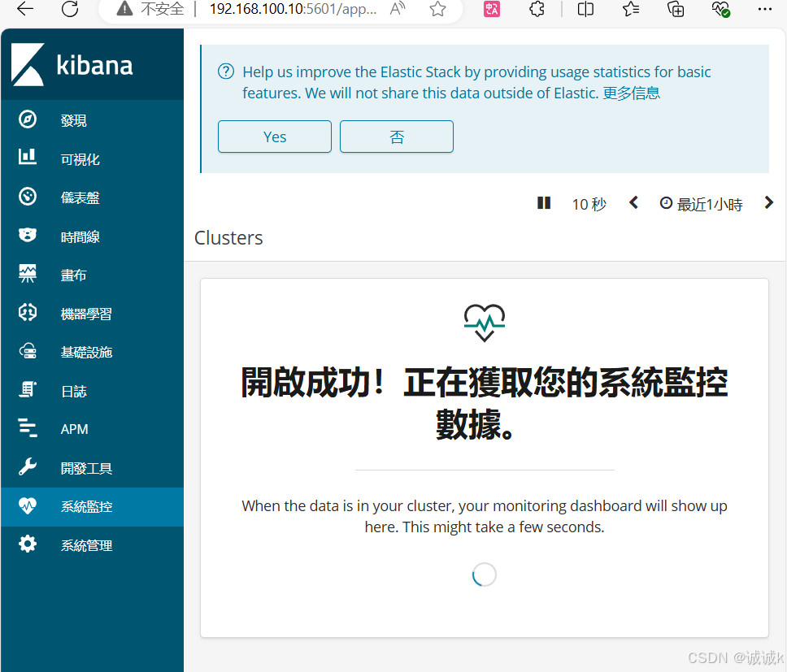Screen dimensions: 787x672
Task: Open Dashboard gauge icon in sidebar
Action: 28,196
